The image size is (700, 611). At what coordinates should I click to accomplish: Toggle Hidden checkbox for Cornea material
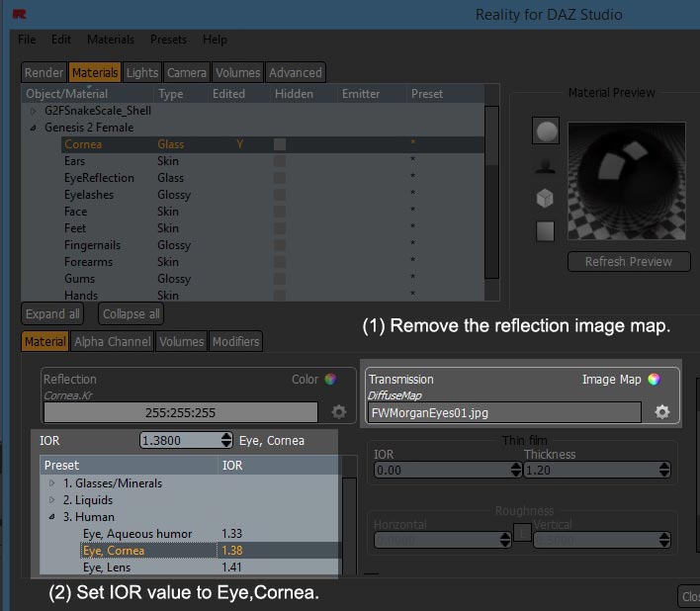pos(280,144)
